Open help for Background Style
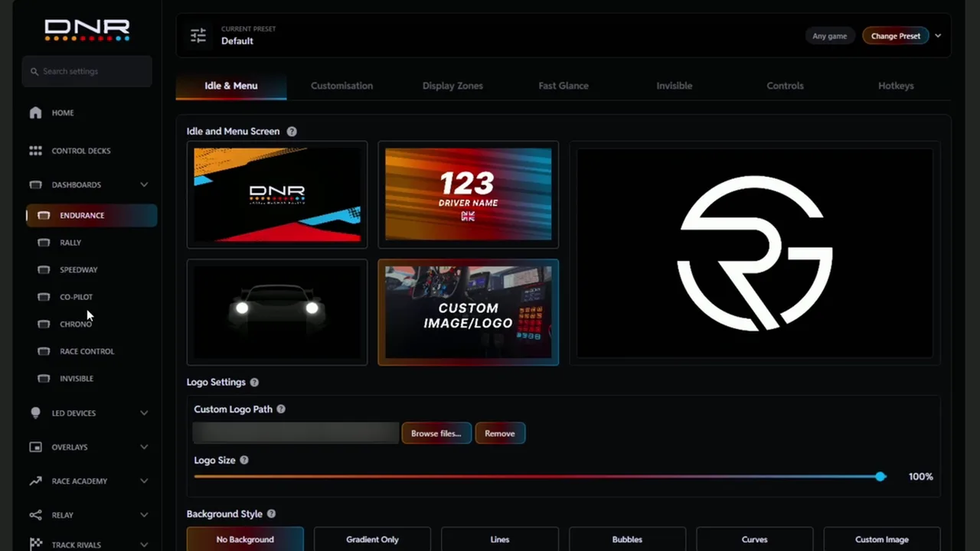Viewport: 980px width, 551px height. pos(271,514)
